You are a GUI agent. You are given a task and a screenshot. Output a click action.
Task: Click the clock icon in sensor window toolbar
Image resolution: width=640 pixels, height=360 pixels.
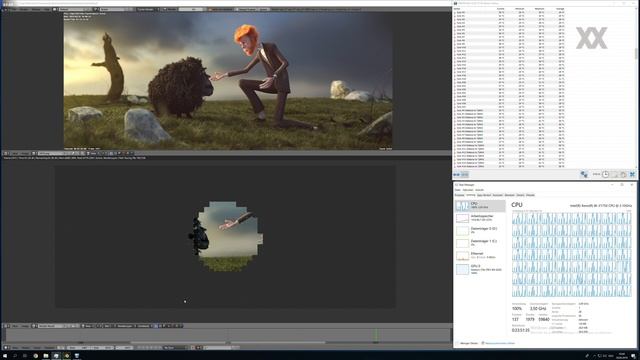click(605, 174)
